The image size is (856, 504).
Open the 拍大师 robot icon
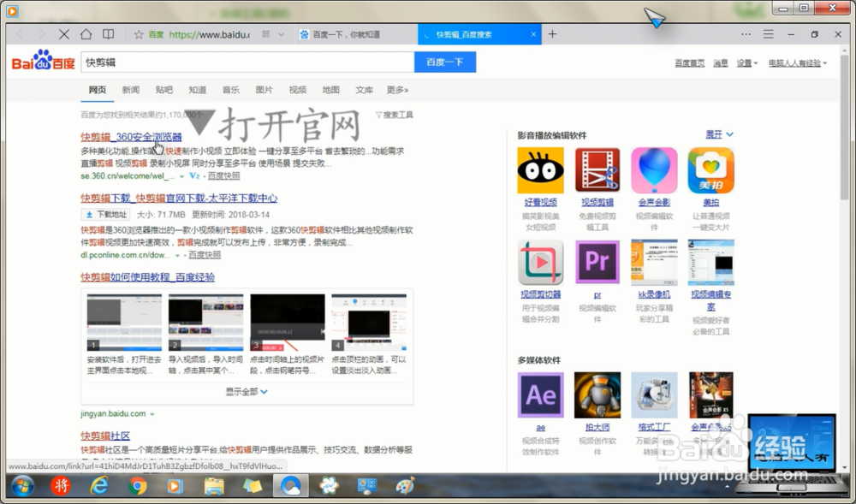click(597, 395)
